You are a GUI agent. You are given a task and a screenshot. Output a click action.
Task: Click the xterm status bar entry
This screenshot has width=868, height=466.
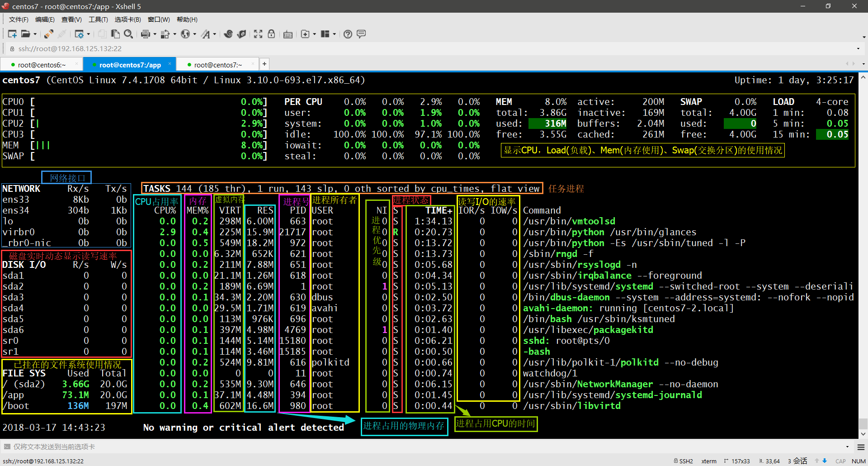(x=709, y=461)
